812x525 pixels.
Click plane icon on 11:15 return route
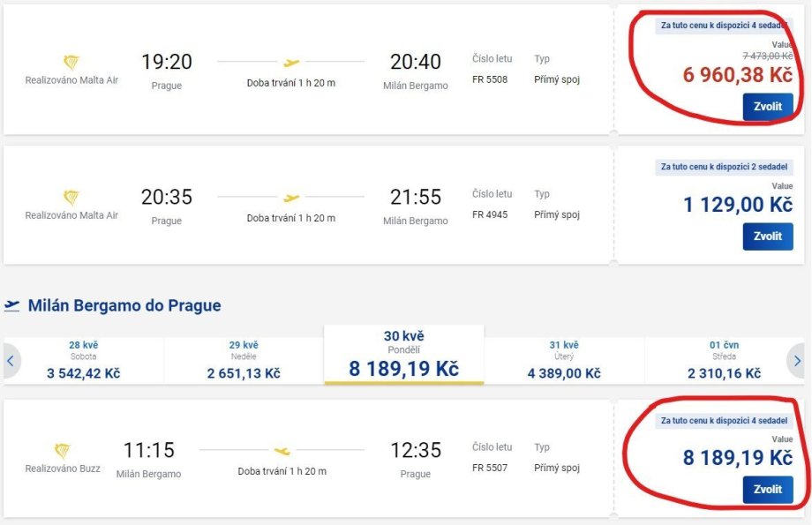pyautogui.click(x=282, y=451)
